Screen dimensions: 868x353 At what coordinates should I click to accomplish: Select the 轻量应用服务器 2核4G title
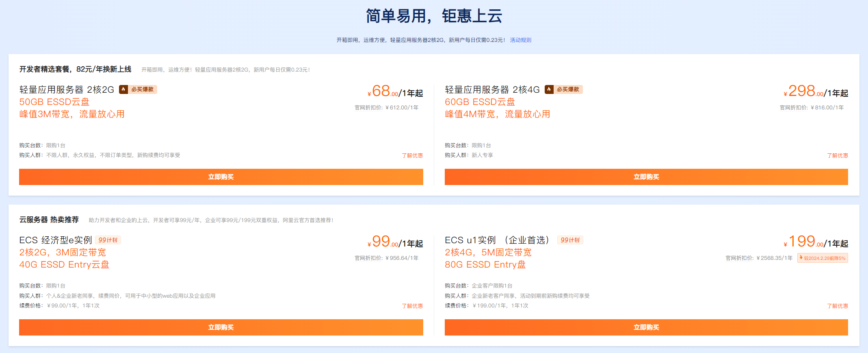(492, 89)
